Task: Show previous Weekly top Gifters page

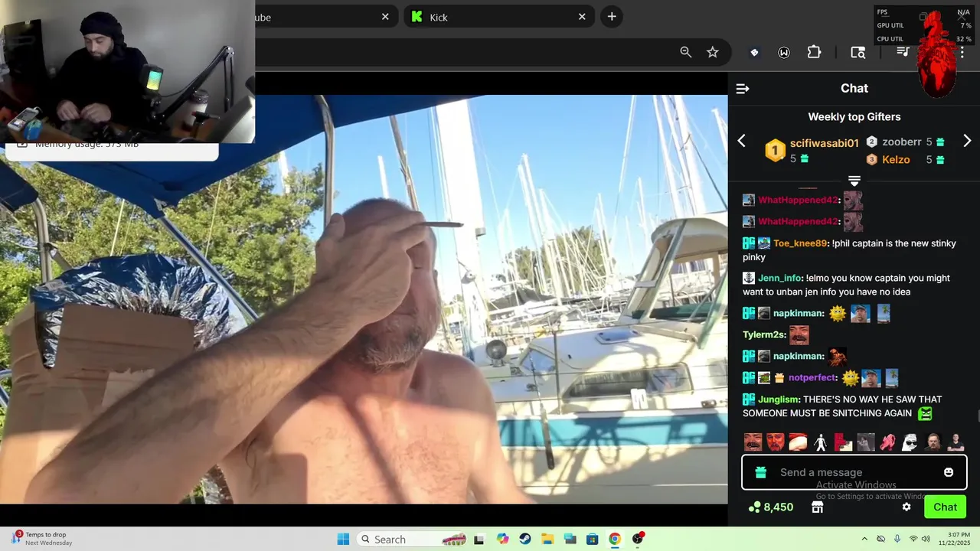Action: [x=741, y=141]
